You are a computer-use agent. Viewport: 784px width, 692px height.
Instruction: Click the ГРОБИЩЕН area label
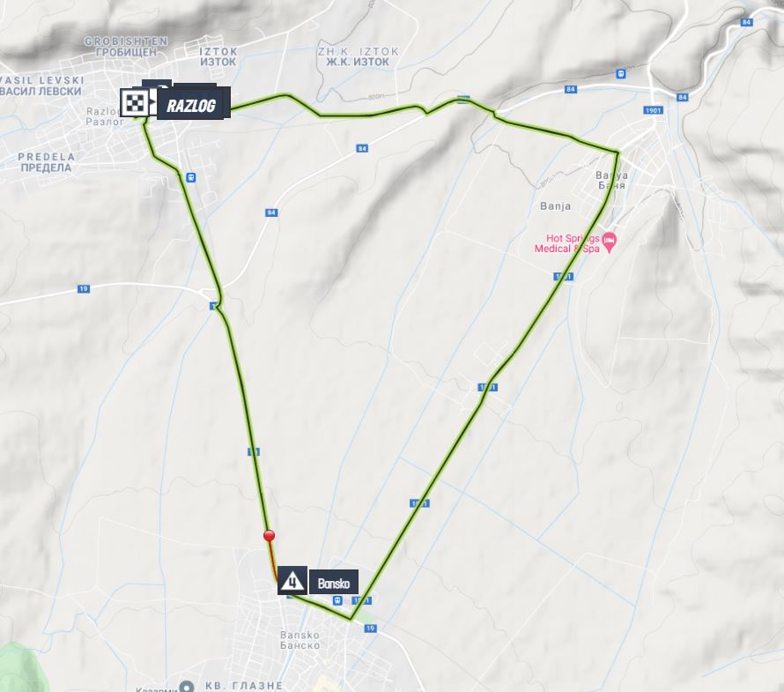pos(126,52)
